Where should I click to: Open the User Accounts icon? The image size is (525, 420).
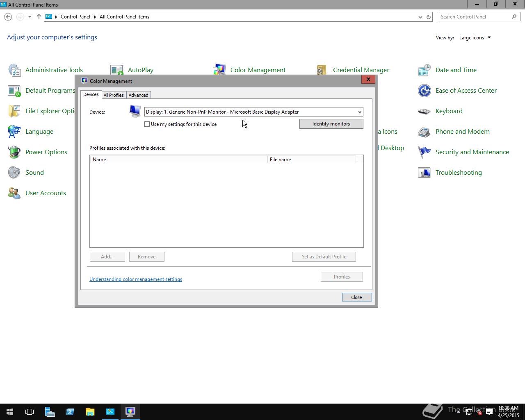14,193
